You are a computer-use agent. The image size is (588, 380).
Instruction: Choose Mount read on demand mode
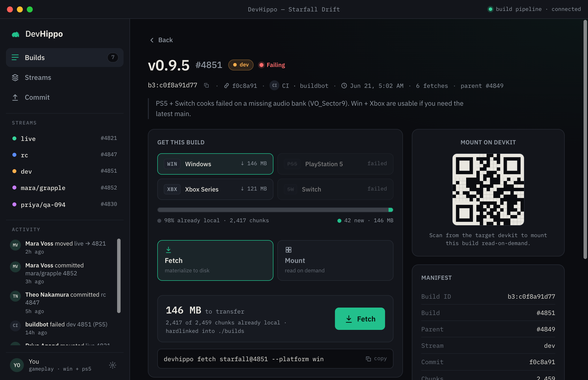coord(335,260)
